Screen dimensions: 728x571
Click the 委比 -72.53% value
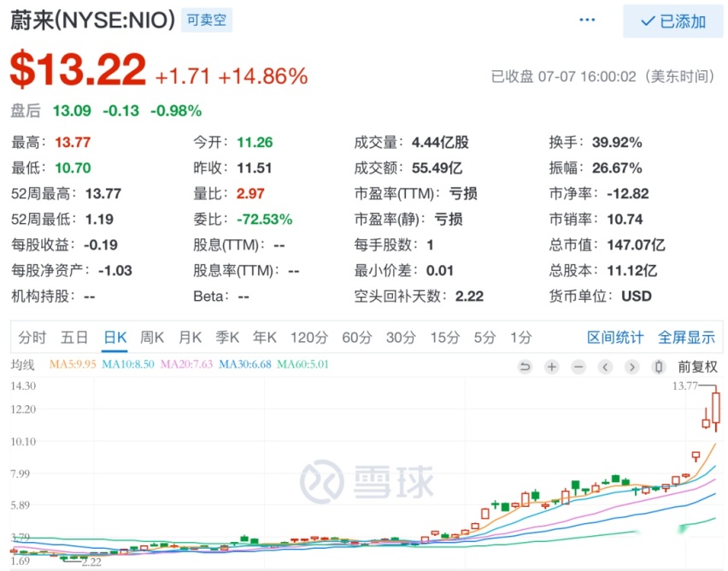tap(265, 219)
